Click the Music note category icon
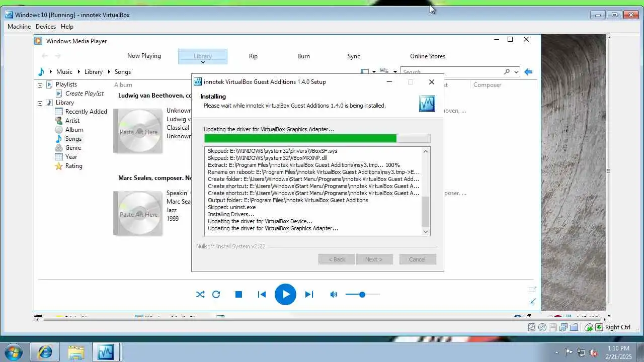 [x=41, y=72]
